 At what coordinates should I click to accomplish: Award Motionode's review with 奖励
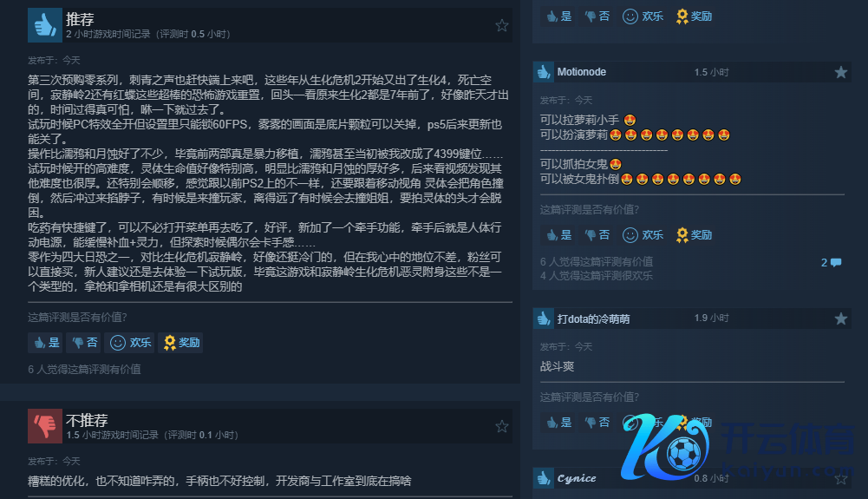tap(694, 235)
